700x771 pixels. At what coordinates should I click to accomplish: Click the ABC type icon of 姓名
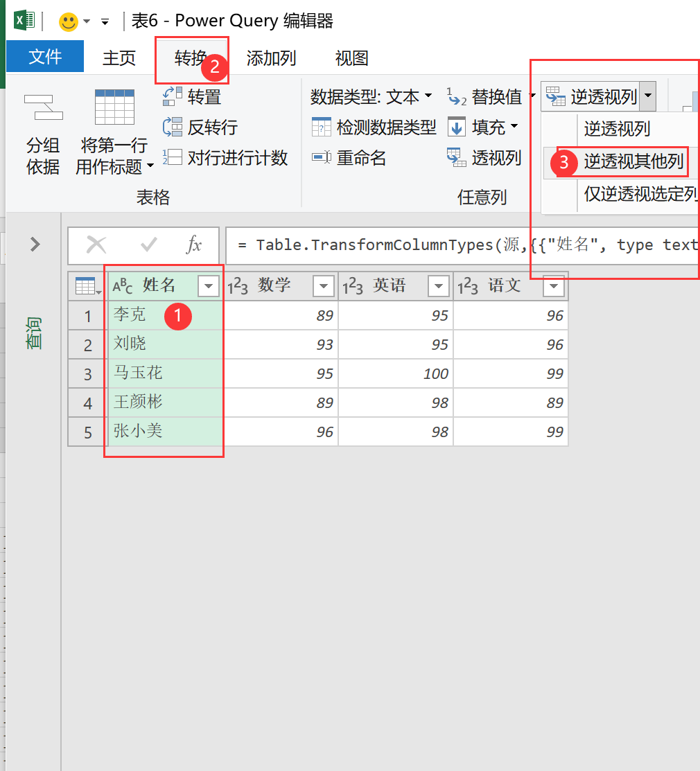(123, 285)
